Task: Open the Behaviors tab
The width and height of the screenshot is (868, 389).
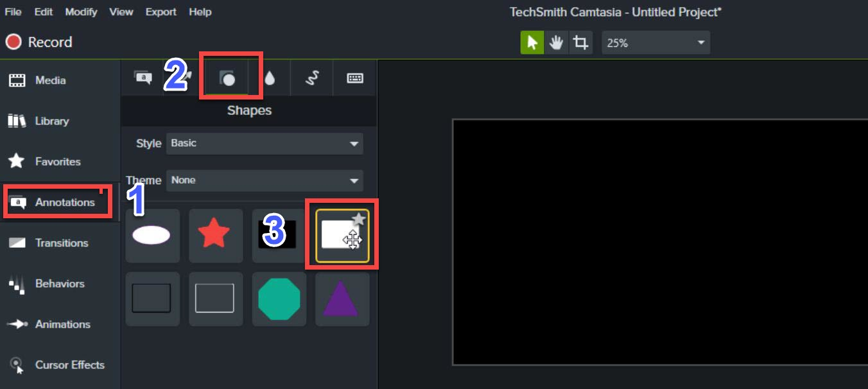Action: pyautogui.click(x=60, y=284)
